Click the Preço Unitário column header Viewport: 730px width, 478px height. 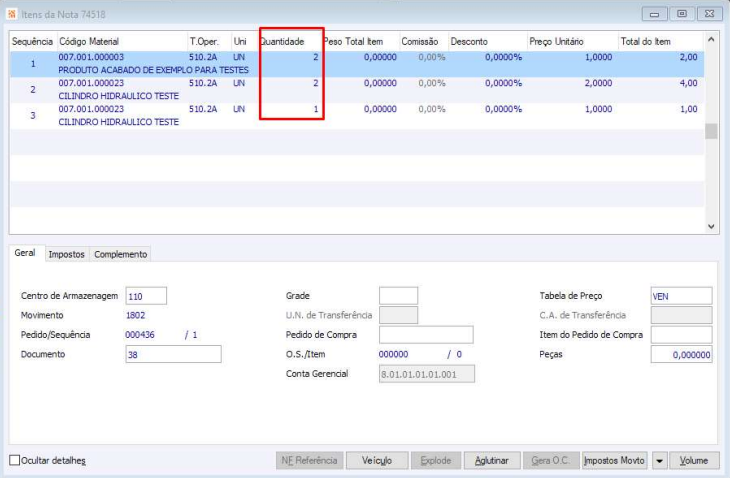coord(572,41)
